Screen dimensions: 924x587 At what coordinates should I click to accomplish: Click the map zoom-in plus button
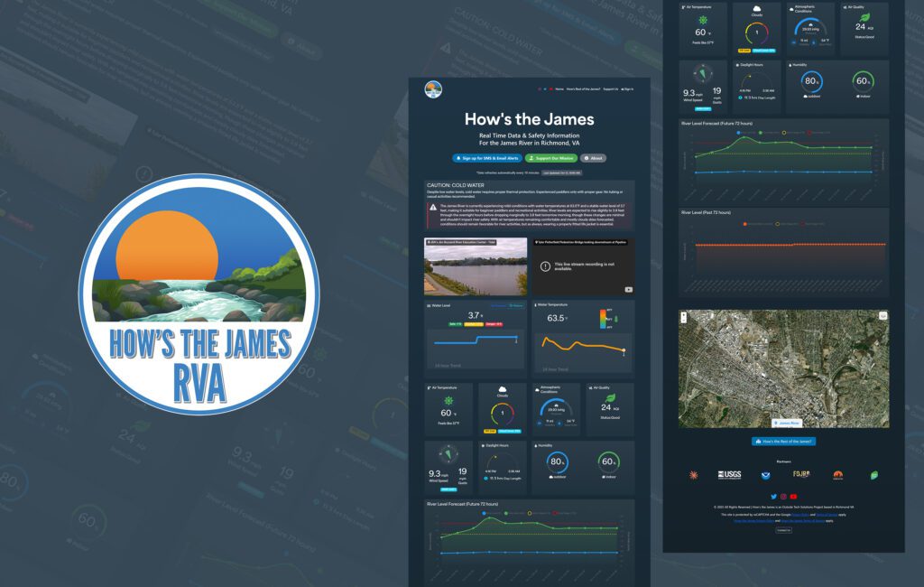tap(684, 315)
